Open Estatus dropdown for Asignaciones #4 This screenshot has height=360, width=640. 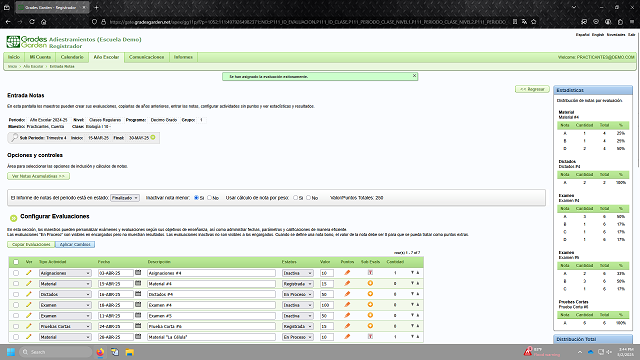[298, 273]
